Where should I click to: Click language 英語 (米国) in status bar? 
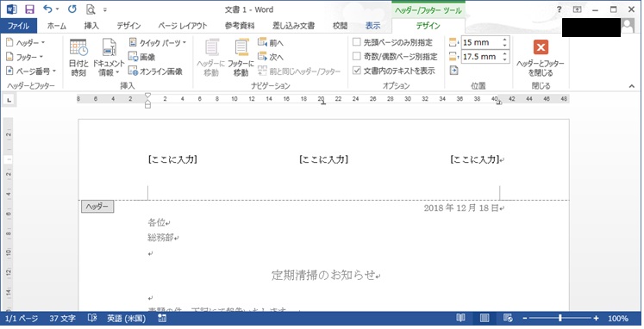click(x=127, y=319)
